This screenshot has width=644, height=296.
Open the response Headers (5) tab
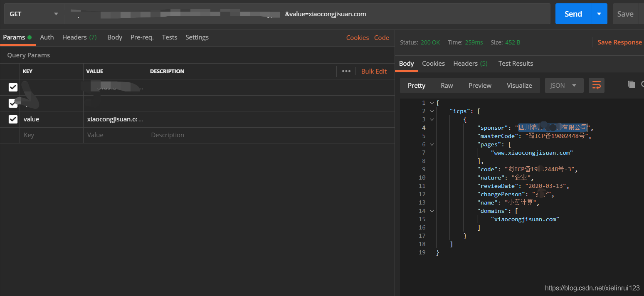471,64
